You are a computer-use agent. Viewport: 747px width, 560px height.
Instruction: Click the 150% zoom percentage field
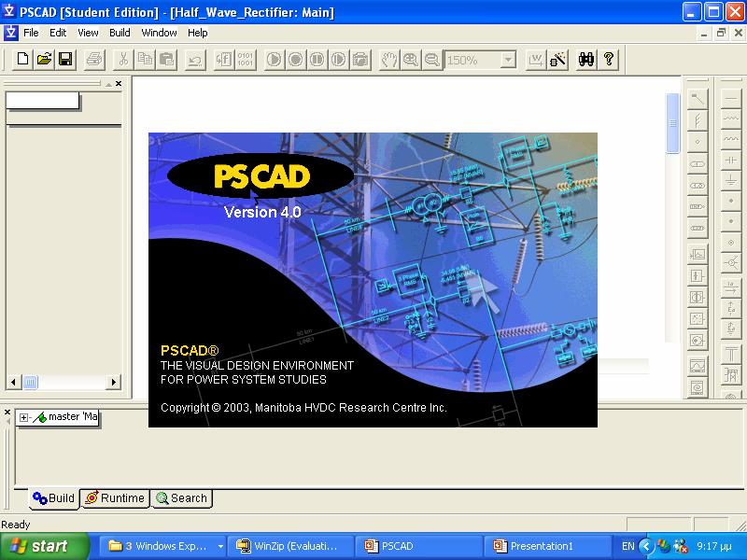point(472,60)
